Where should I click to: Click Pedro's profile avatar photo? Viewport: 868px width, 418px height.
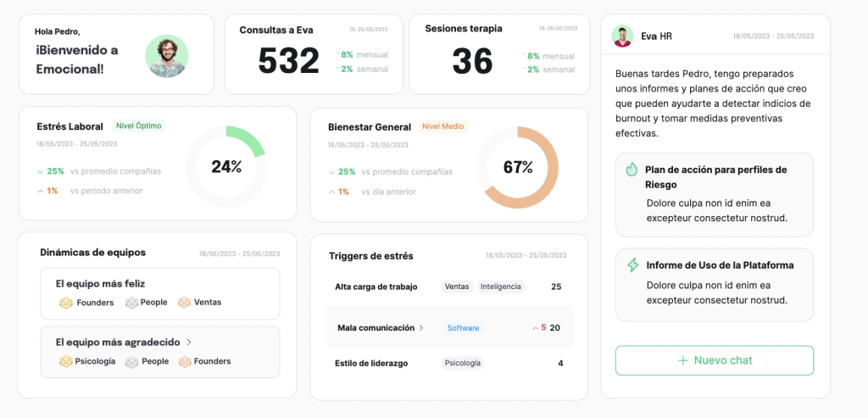click(x=167, y=56)
